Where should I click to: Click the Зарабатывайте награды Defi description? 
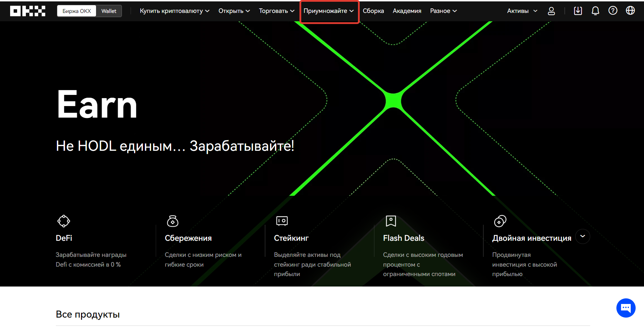pyautogui.click(x=91, y=260)
